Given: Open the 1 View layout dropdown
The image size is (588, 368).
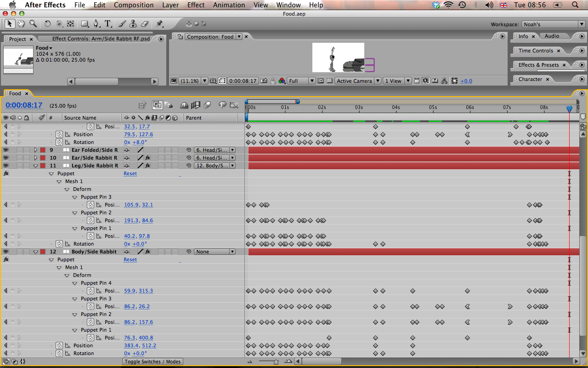Looking at the screenshot, I should [x=397, y=81].
